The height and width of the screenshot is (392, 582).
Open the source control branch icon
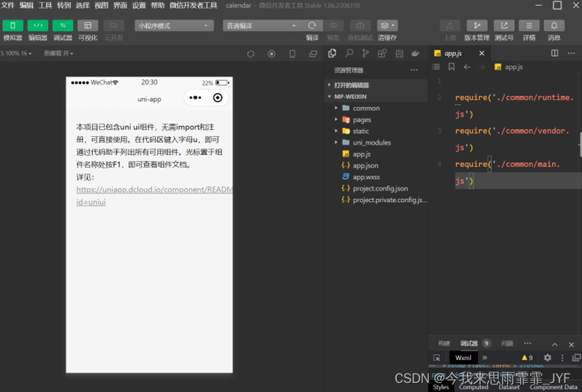(x=365, y=53)
